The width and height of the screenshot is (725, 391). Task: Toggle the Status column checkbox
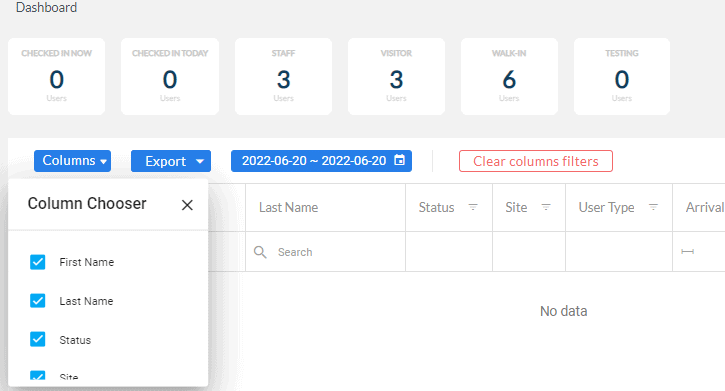point(37,339)
